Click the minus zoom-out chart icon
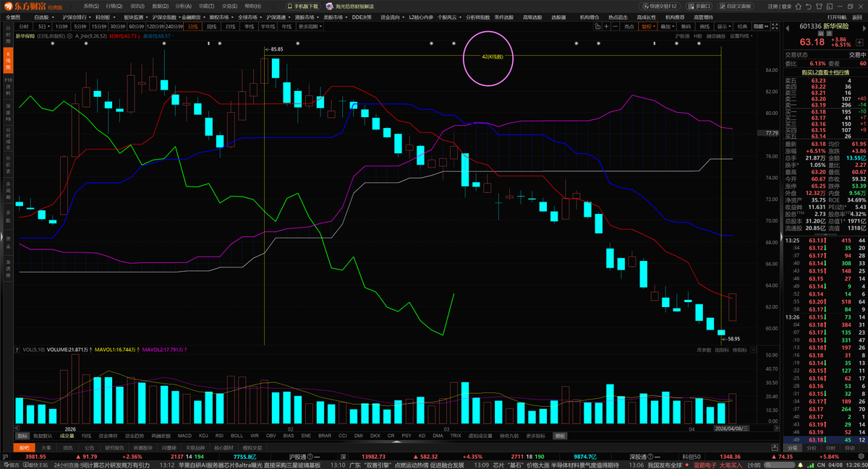Screen dimensions: 868x469 pos(615,26)
